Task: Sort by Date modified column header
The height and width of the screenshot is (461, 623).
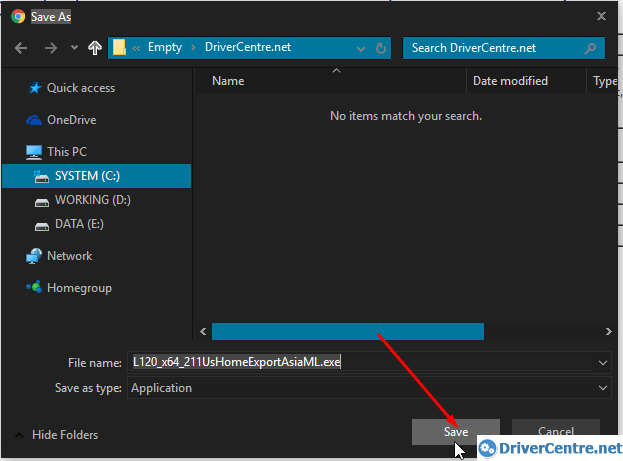Action: click(x=510, y=81)
